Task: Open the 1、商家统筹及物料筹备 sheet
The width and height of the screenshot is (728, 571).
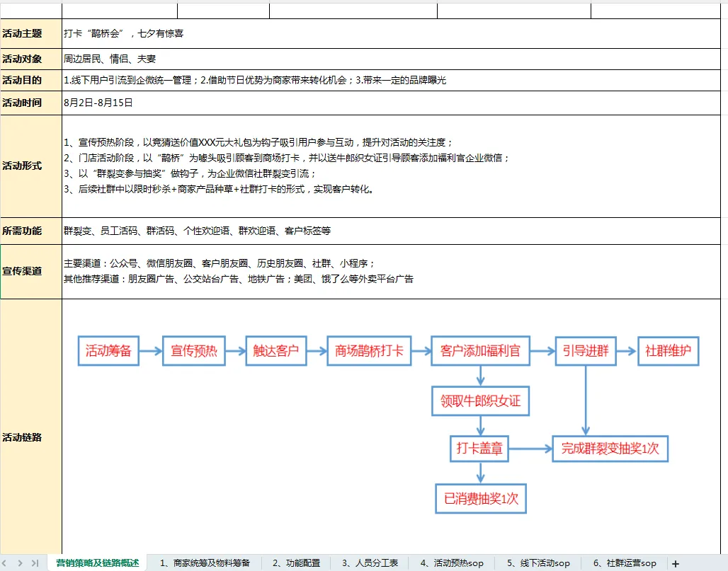Action: (x=205, y=563)
